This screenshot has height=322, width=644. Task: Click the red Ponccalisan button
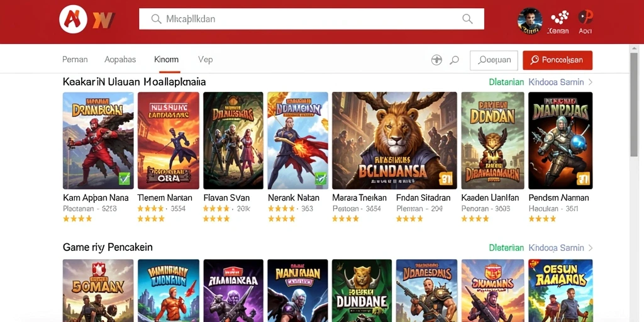click(x=557, y=60)
